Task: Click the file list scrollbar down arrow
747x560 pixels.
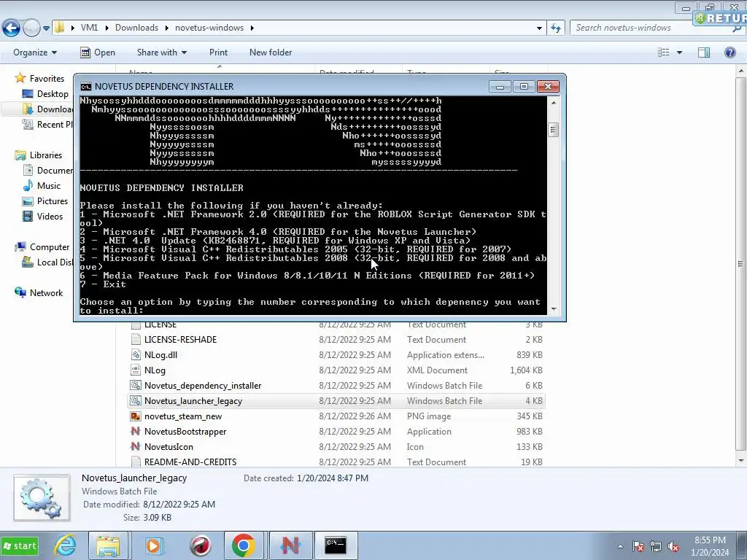Action: click(x=741, y=461)
